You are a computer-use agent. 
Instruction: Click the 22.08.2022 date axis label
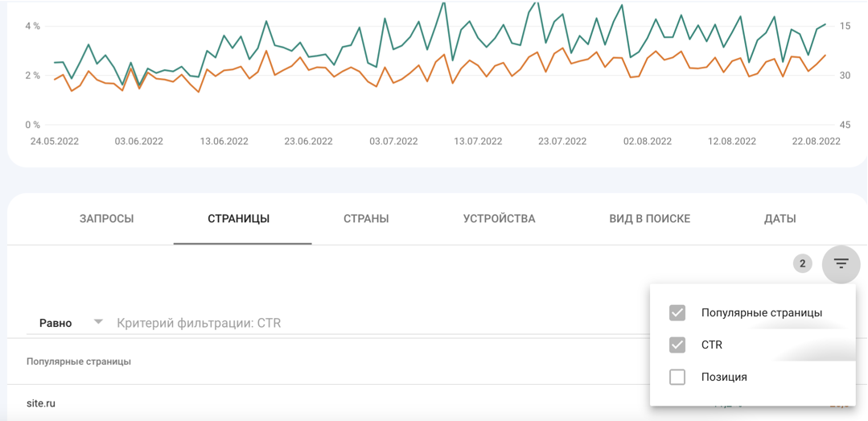click(816, 141)
